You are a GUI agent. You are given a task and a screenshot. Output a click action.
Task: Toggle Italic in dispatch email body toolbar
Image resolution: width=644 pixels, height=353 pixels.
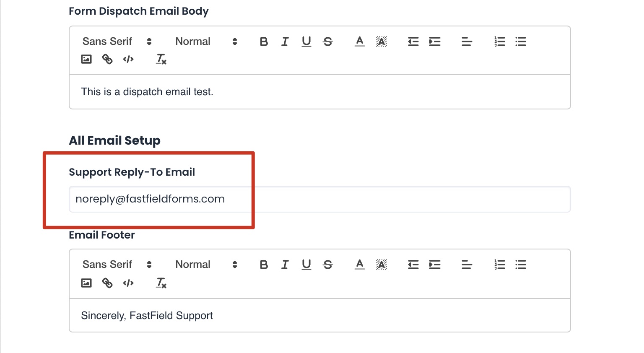(285, 42)
